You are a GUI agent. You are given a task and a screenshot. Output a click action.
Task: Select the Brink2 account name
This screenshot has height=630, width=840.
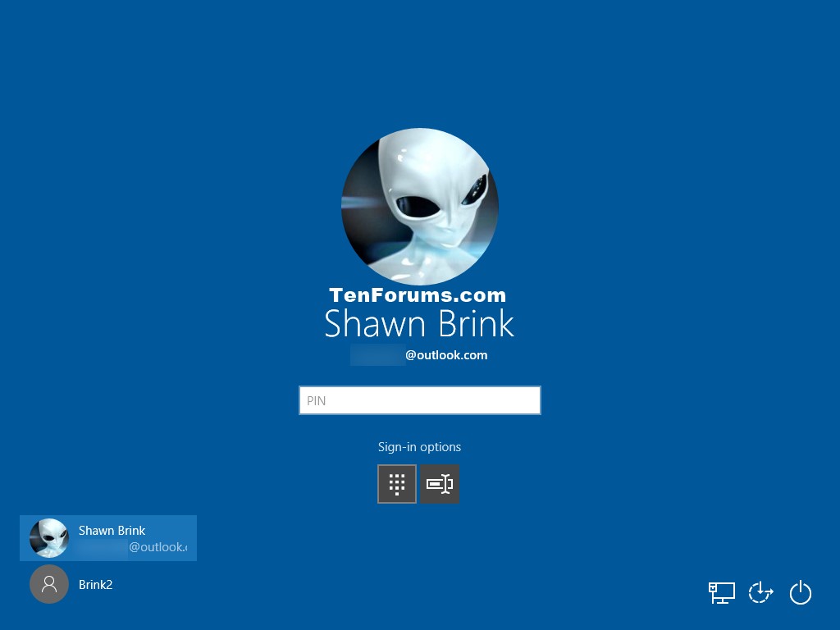pos(95,585)
